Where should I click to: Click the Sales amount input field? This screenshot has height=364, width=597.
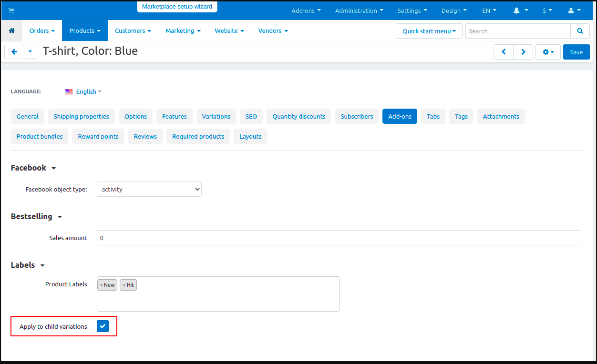pos(339,238)
